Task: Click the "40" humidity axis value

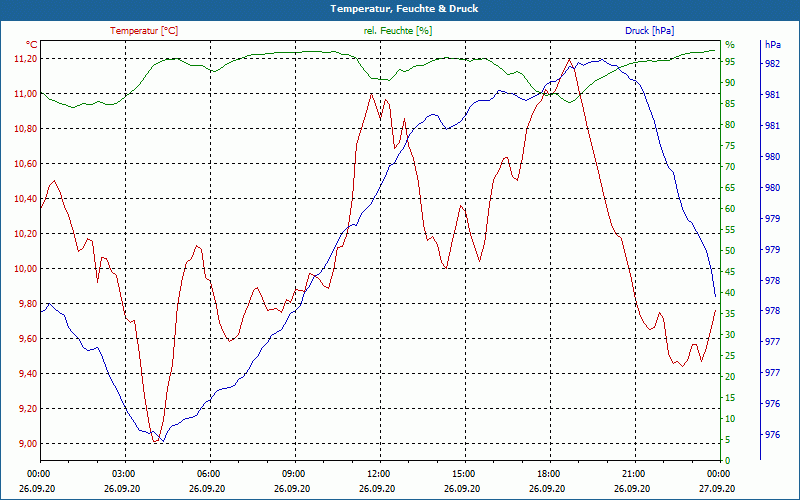Action: click(730, 293)
